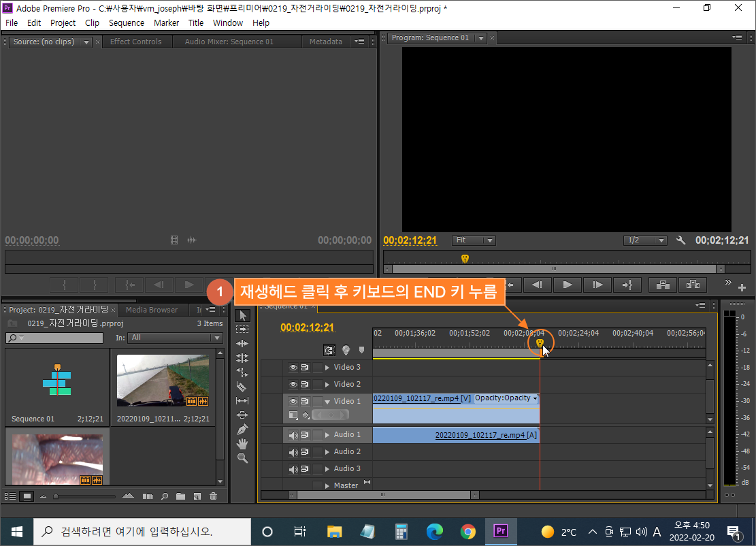Open the 1/2 playback resolution dropdown
Image resolution: width=756 pixels, height=546 pixels.
coord(645,240)
